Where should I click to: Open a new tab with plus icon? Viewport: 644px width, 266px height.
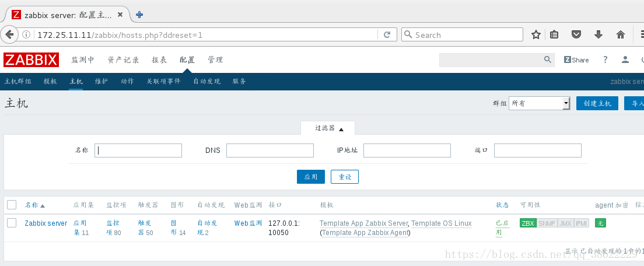click(x=139, y=15)
